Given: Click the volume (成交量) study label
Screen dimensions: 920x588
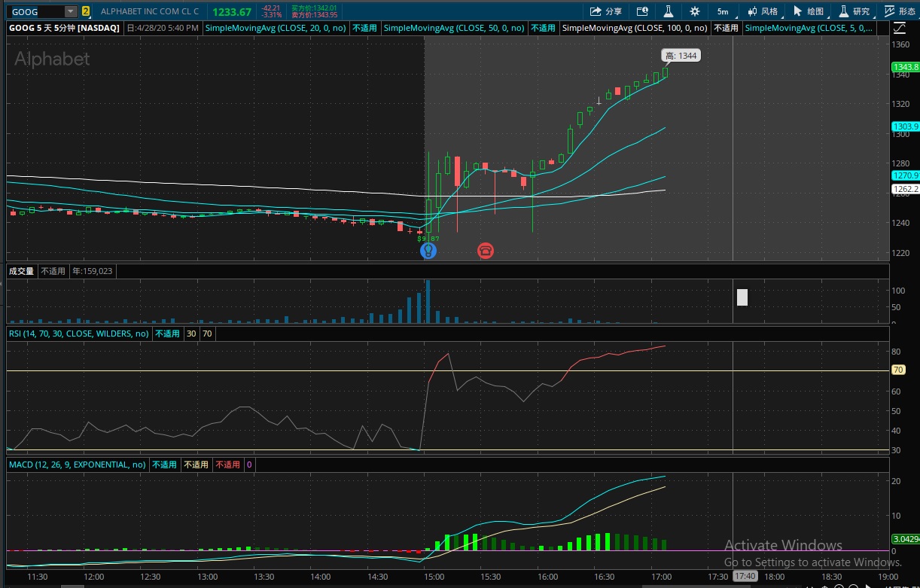Looking at the screenshot, I should pos(21,271).
